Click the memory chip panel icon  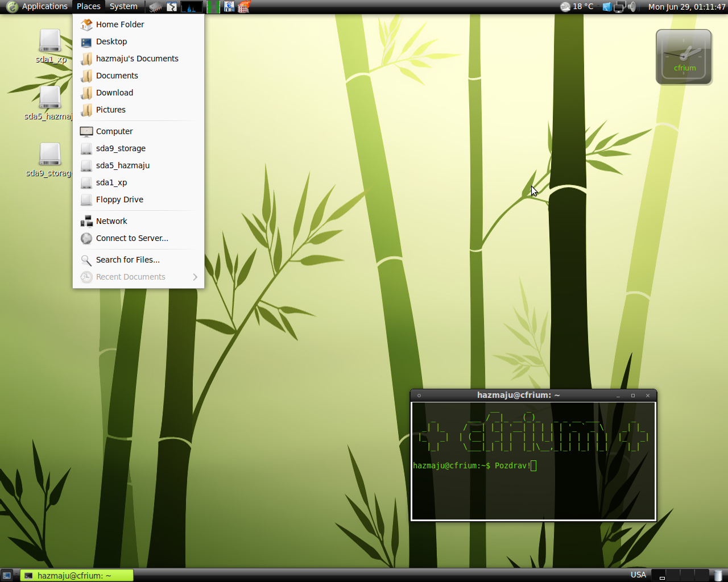(155, 7)
